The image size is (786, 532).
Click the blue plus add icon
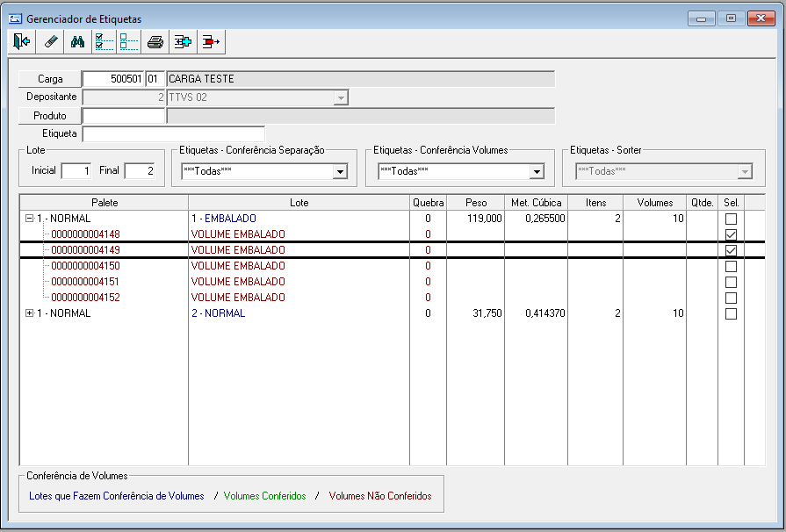tap(183, 41)
